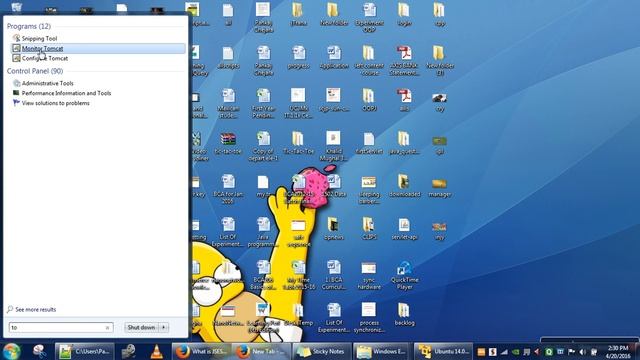The image size is (640, 360).
Task: Open the Copy of depart ele-1 spreadsheet
Action: (263, 146)
